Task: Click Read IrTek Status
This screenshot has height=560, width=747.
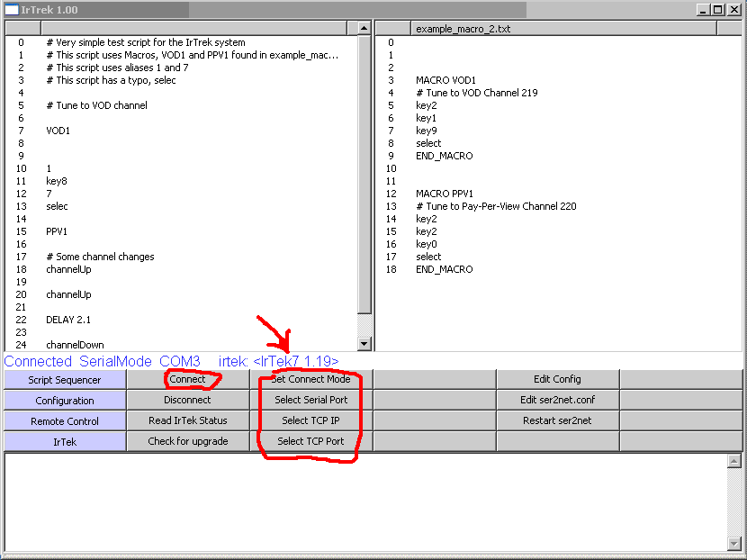Action: pyautogui.click(x=188, y=420)
